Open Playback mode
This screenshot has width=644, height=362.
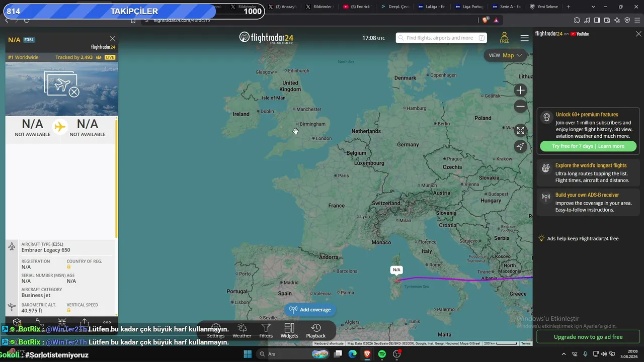316,331
